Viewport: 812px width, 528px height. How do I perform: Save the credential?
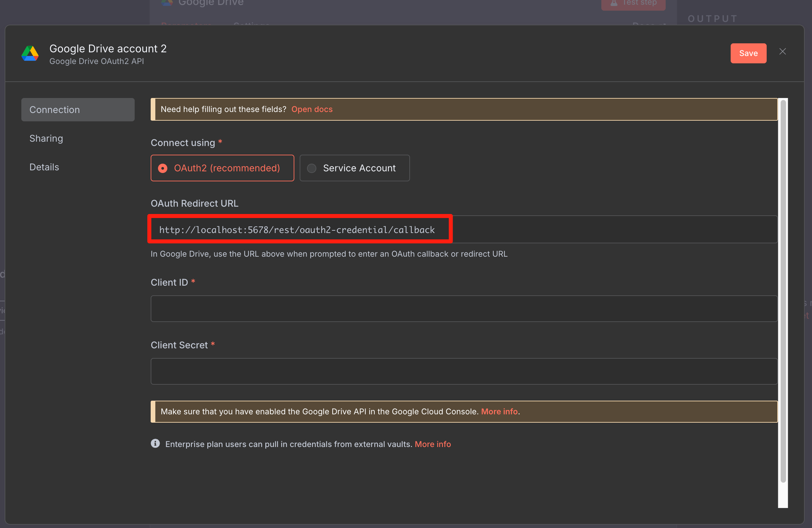coord(748,53)
